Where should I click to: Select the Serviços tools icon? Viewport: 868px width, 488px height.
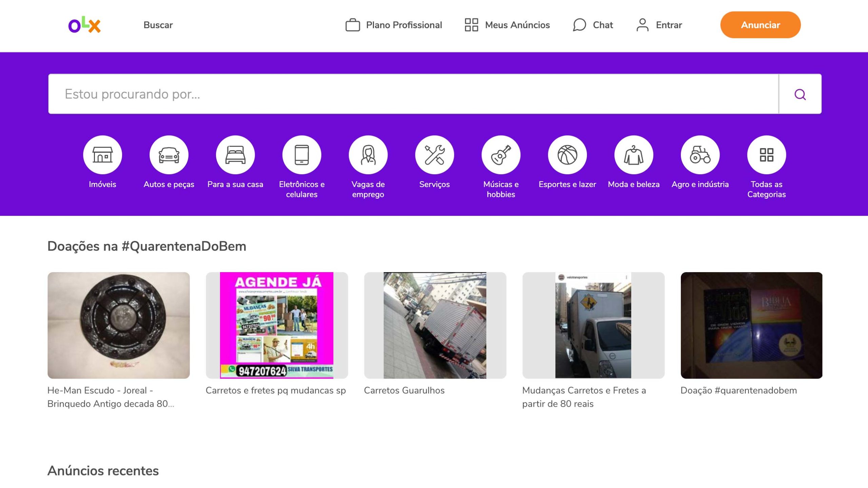434,154
